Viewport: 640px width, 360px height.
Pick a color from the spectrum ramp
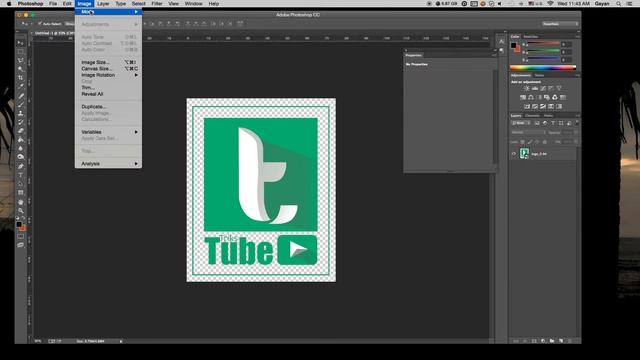coord(543,68)
